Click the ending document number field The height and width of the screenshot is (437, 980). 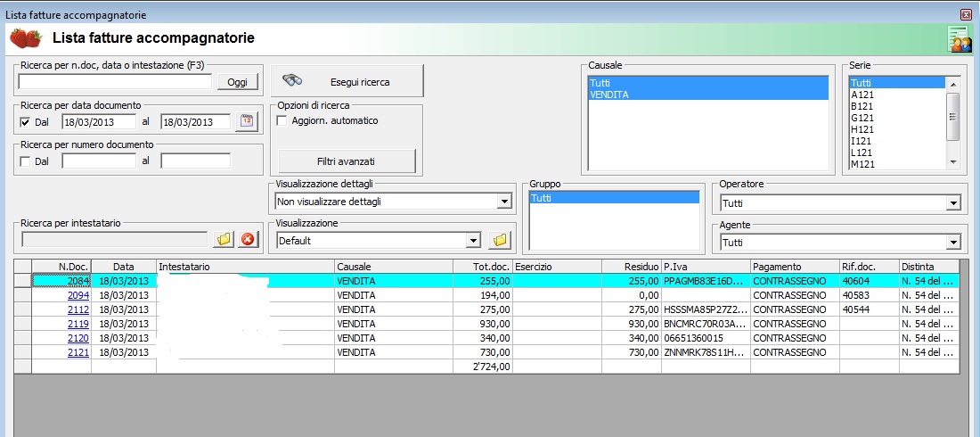point(196,161)
